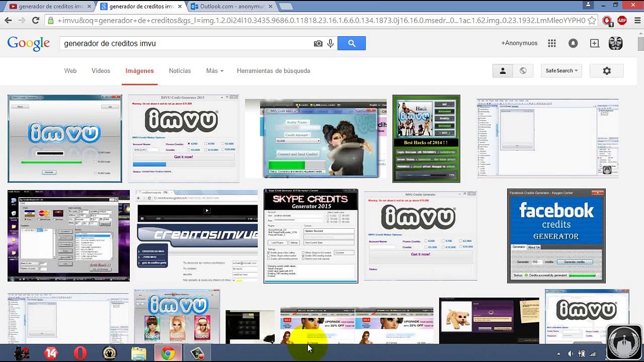Bookmark this page with the star icon
Viewport: 644px width, 362px height.
[592, 21]
